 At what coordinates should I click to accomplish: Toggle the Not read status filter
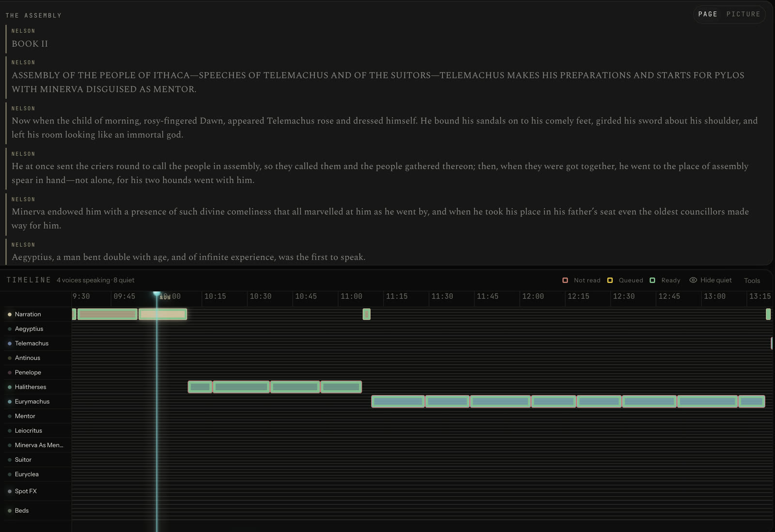581,280
